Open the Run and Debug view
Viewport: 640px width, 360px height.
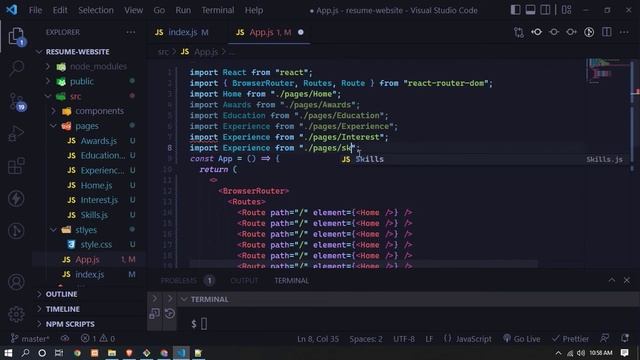pyautogui.click(x=16, y=134)
